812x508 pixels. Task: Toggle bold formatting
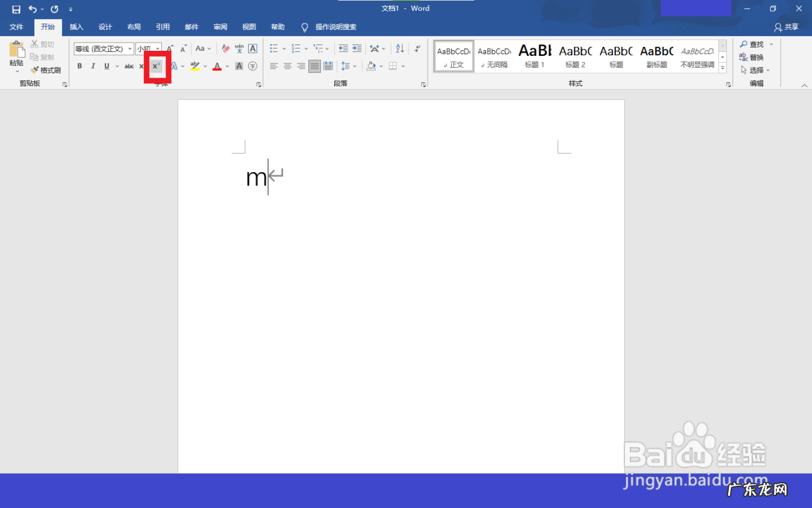click(79, 66)
